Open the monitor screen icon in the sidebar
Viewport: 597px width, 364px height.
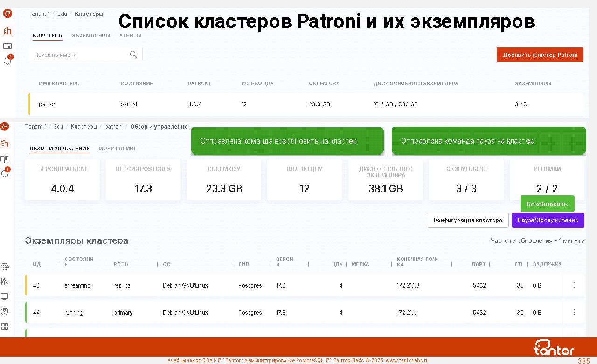pyautogui.click(x=5, y=296)
